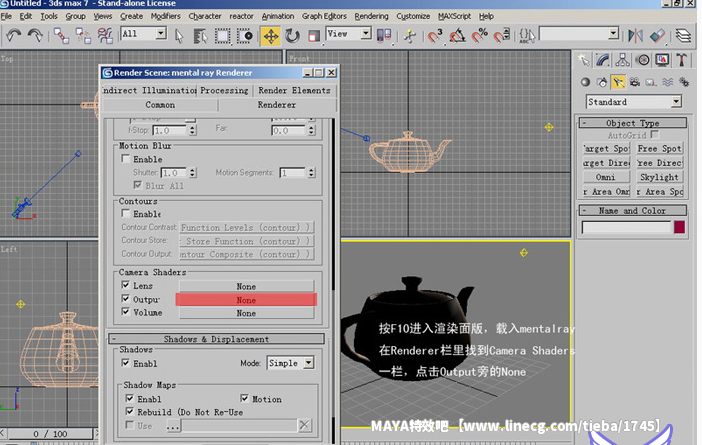Switch to the Render Elements tab

pos(294,90)
